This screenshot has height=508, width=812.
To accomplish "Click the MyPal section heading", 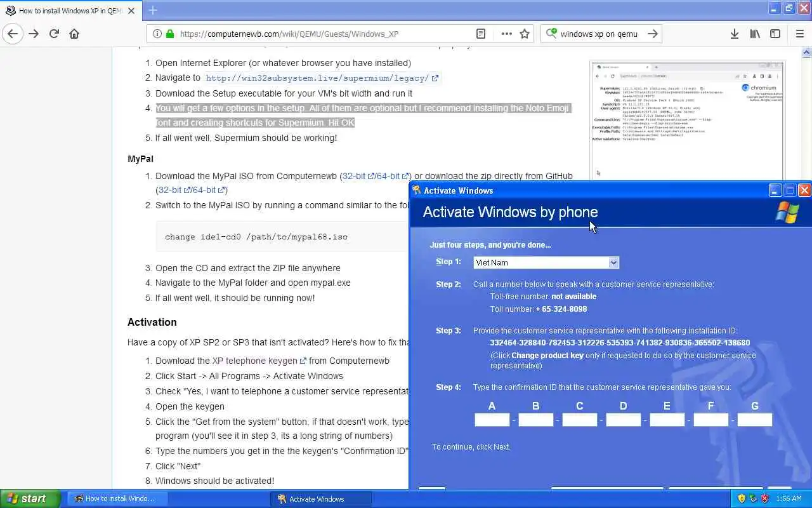I will click(140, 159).
